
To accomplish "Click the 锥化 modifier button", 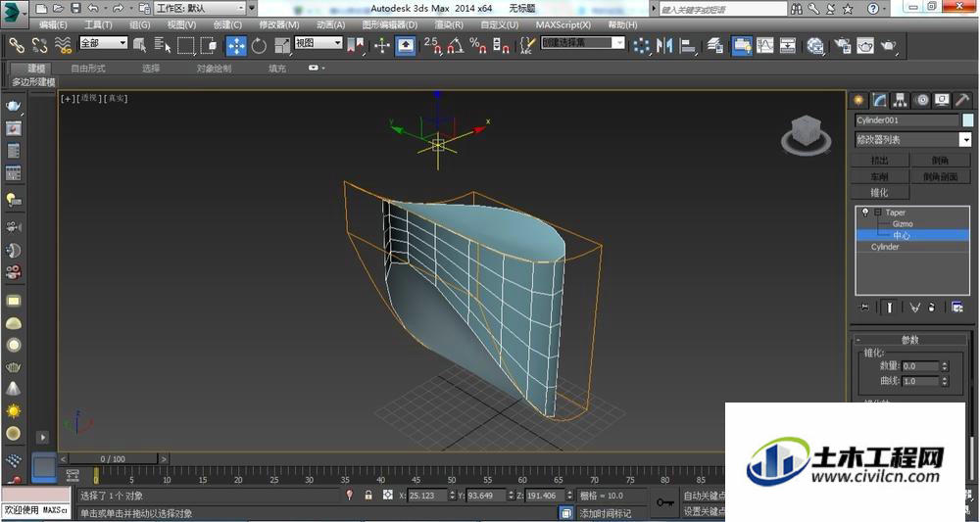I will pos(879,192).
